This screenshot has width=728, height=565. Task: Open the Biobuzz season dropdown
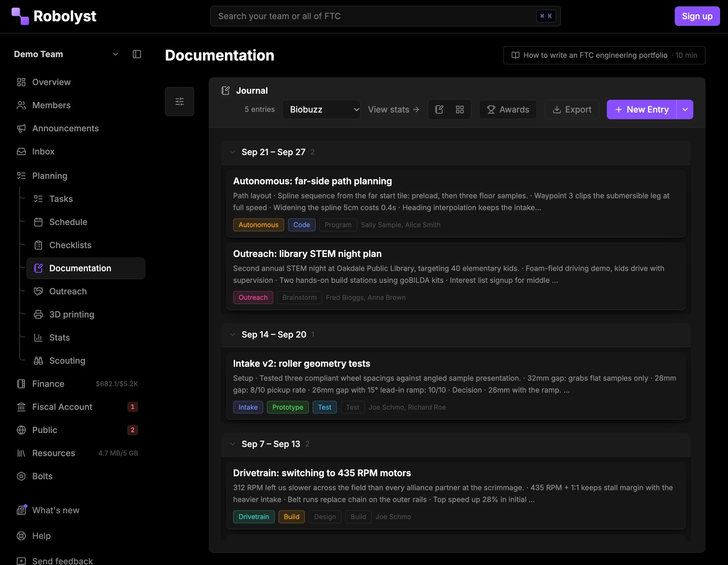pos(321,109)
